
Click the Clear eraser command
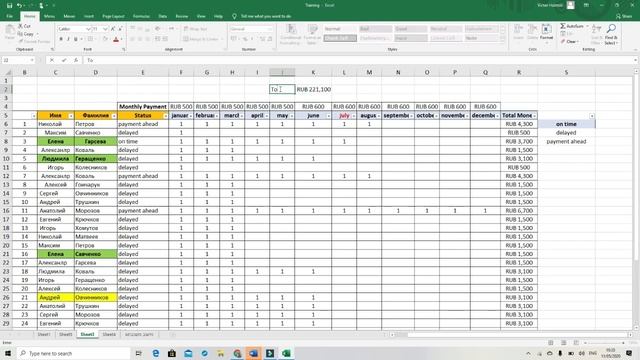(569, 42)
